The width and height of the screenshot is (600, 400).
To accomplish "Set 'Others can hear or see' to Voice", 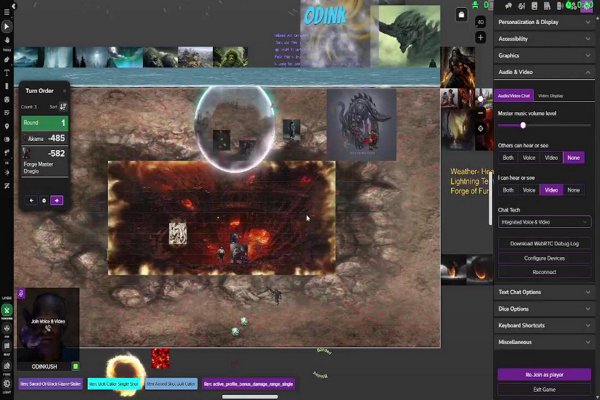I will [530, 157].
